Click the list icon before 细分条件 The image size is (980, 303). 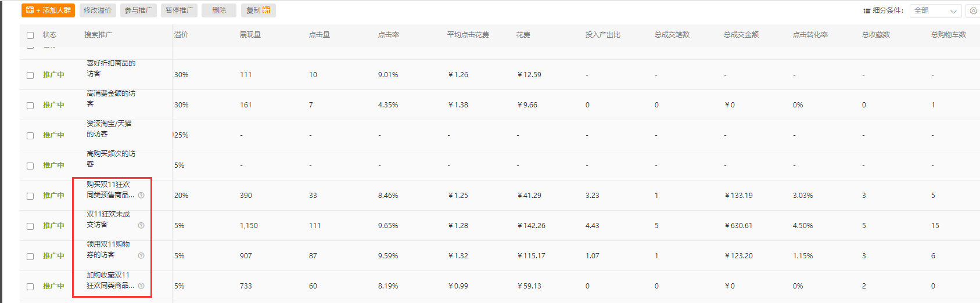click(867, 10)
